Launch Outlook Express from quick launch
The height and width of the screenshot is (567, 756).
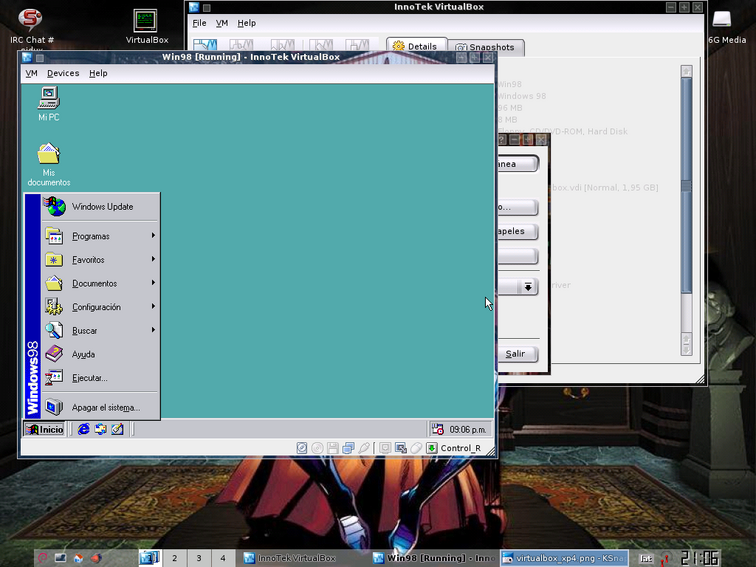coord(100,429)
